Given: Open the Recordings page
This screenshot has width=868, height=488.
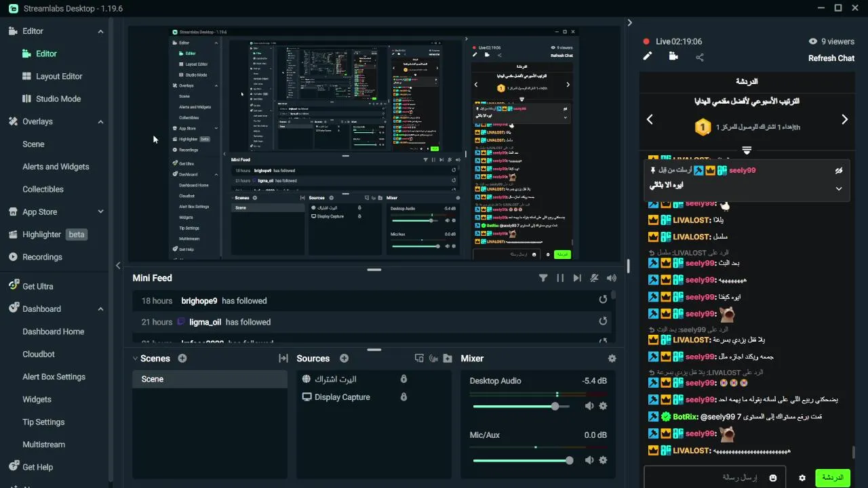Looking at the screenshot, I should point(35,258).
